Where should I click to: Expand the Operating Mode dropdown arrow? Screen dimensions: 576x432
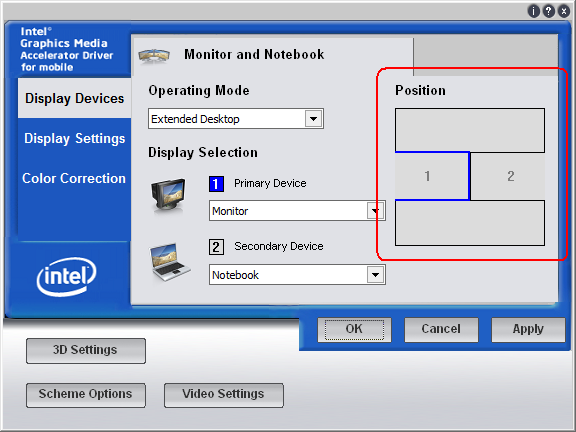pyautogui.click(x=313, y=119)
